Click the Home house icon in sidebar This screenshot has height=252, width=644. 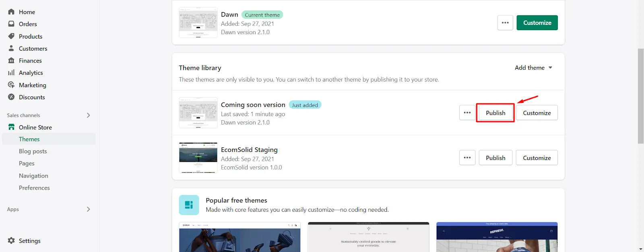tap(11, 12)
